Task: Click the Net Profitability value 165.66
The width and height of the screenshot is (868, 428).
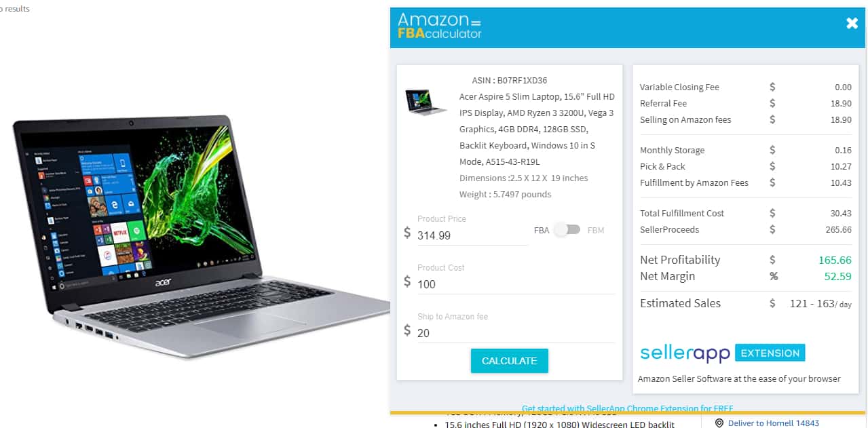Action: tap(835, 260)
